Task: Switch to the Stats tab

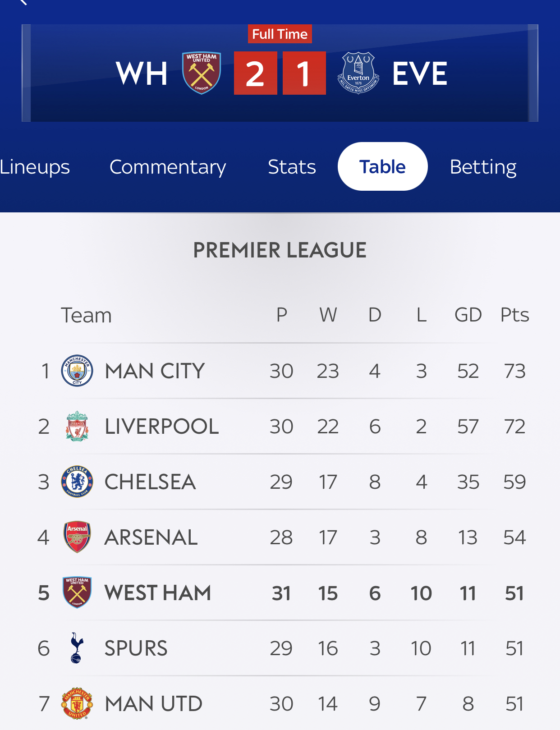Action: (292, 167)
